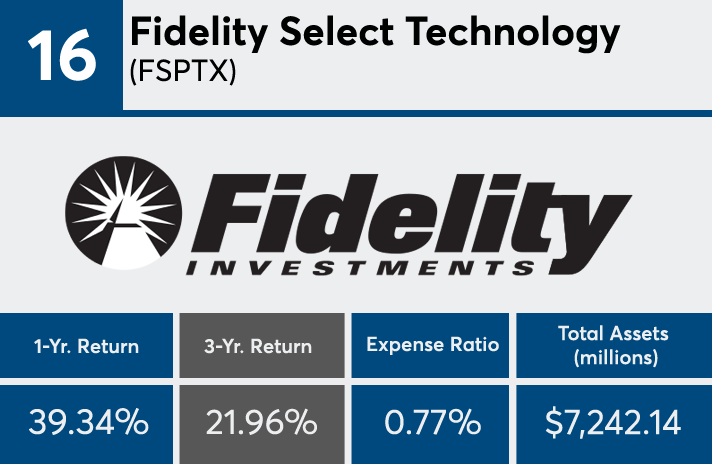The image size is (712, 464).
Task: Select the gray 3-Yr. Return header
Action: [260, 346]
